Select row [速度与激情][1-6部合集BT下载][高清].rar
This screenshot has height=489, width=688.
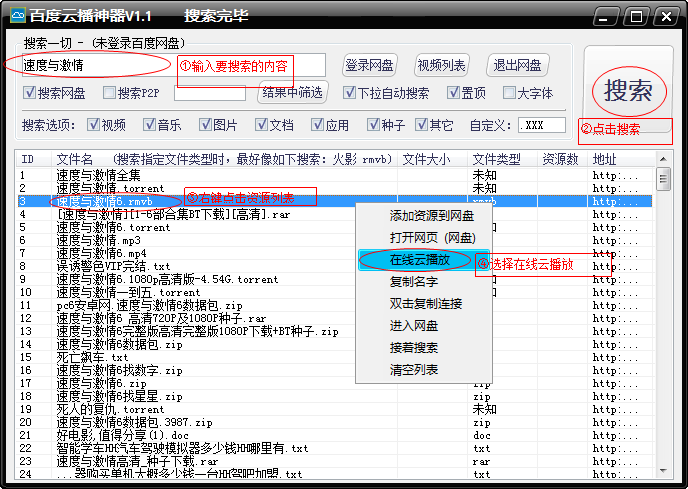click(334, 215)
